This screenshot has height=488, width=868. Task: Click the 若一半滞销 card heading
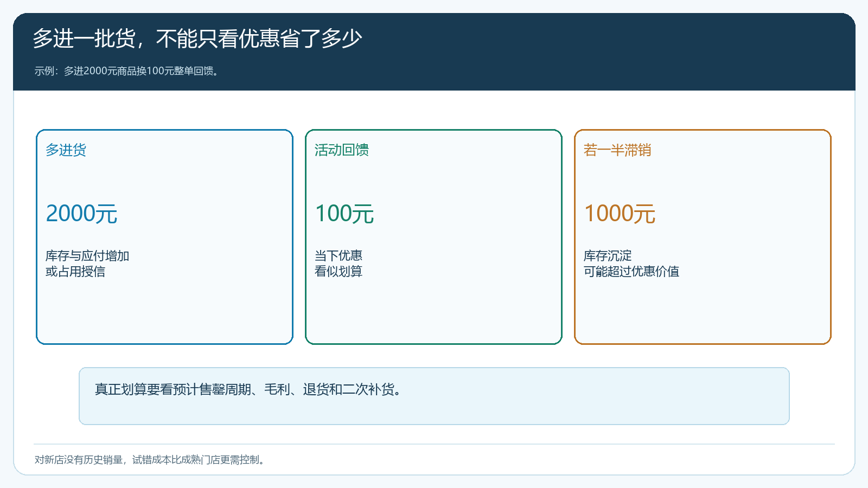coord(617,150)
